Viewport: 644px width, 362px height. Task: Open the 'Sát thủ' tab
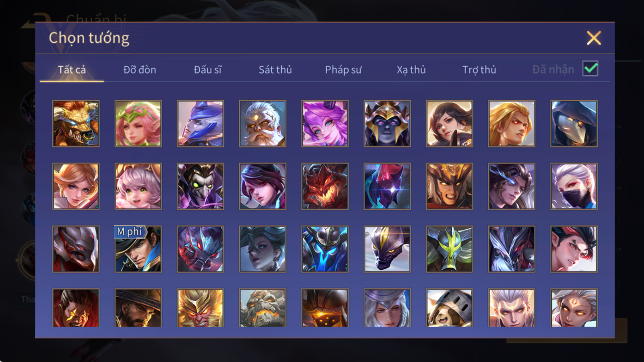coord(275,70)
